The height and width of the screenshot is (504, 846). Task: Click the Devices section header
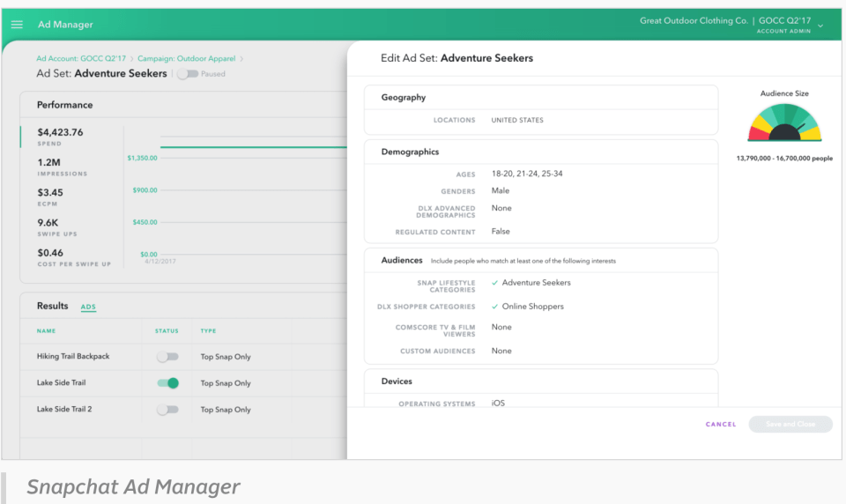(x=397, y=381)
